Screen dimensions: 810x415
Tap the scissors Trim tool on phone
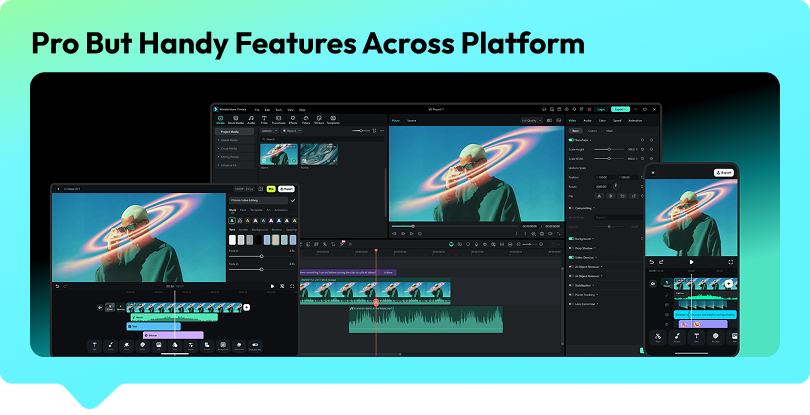click(x=658, y=337)
